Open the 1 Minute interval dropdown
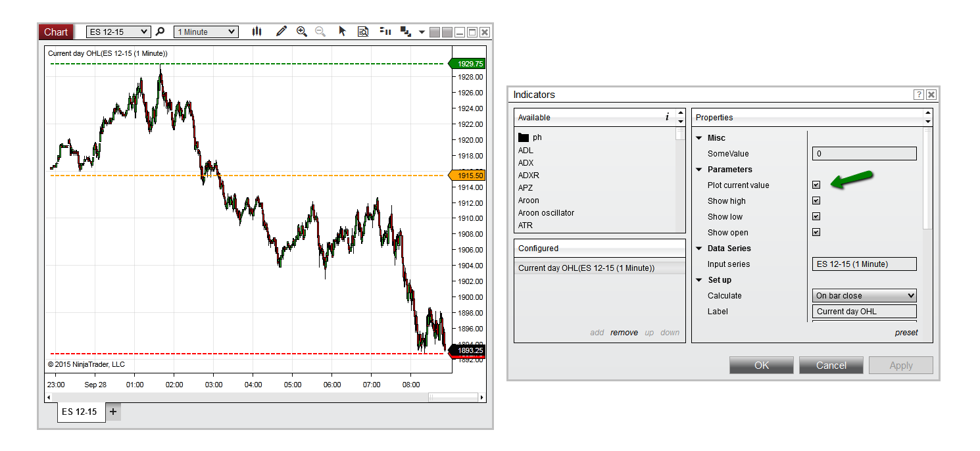980x451 pixels. click(206, 32)
